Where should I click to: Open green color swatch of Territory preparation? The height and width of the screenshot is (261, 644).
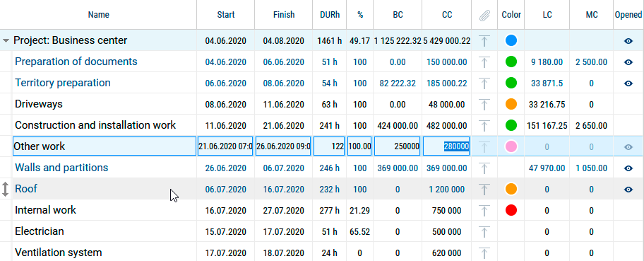tap(511, 83)
